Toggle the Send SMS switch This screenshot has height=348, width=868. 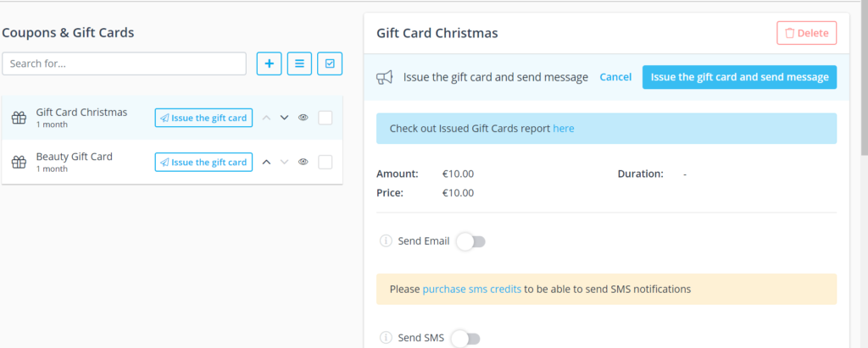(465, 338)
